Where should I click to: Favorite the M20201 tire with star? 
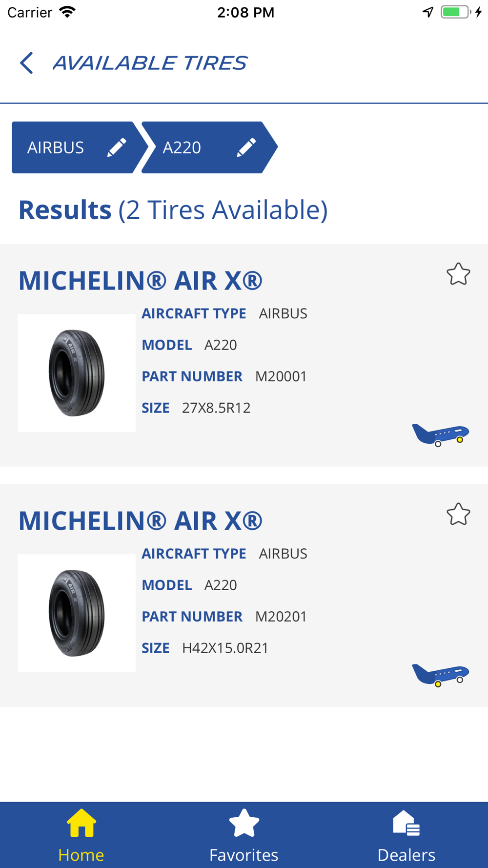[x=458, y=514]
